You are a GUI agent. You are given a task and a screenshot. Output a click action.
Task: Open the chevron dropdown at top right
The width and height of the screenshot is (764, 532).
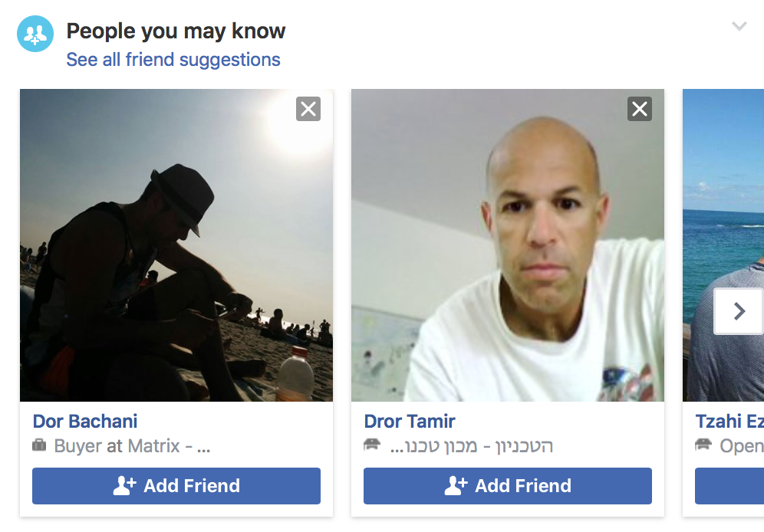[739, 26]
